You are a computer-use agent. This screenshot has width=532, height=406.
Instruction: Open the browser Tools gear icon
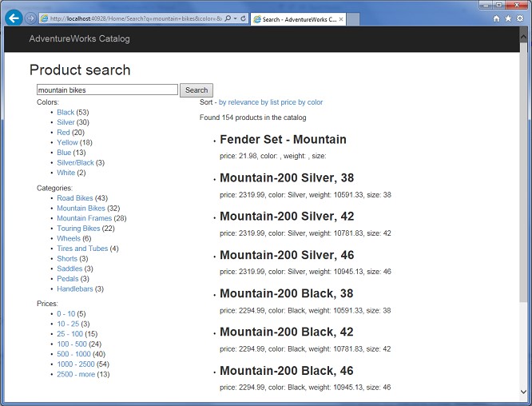point(520,18)
